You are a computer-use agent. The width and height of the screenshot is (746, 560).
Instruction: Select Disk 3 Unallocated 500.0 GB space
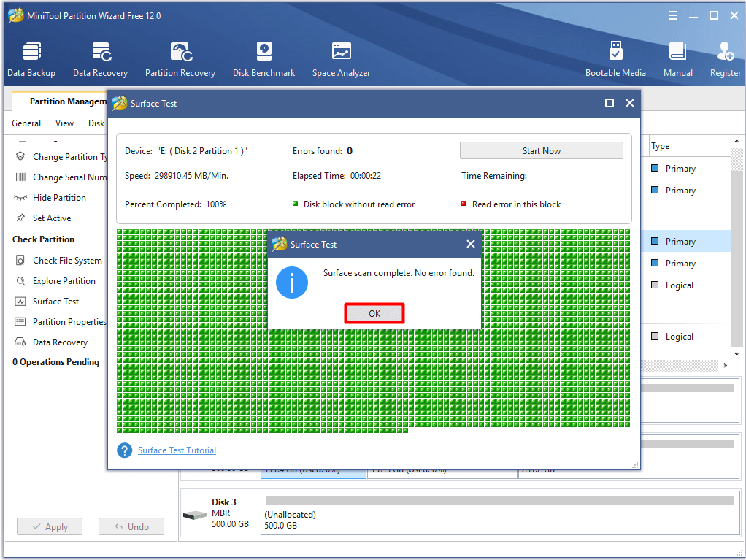[499, 513]
